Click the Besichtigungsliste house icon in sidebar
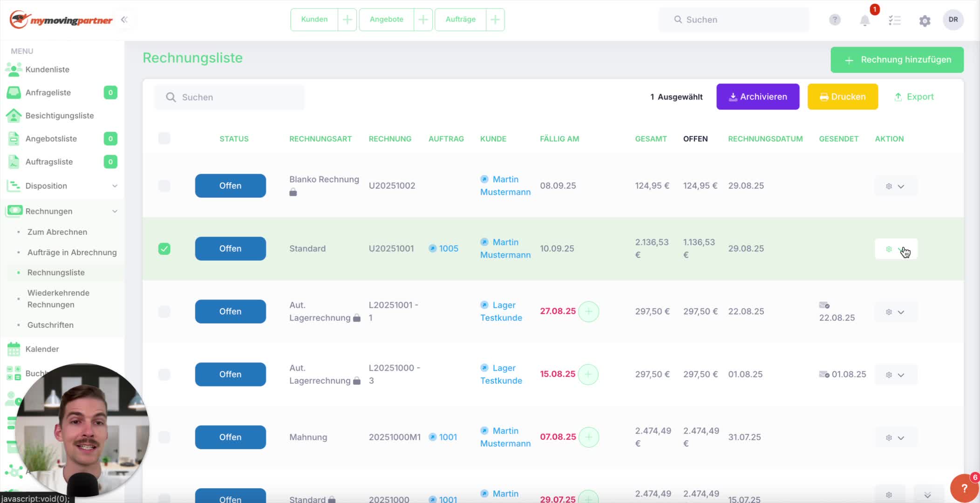 click(14, 116)
